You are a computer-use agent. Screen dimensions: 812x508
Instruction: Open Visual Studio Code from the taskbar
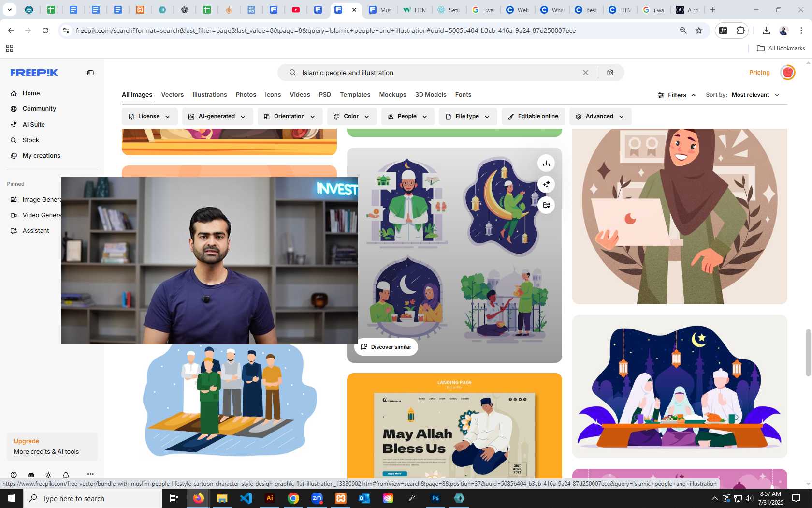246,498
